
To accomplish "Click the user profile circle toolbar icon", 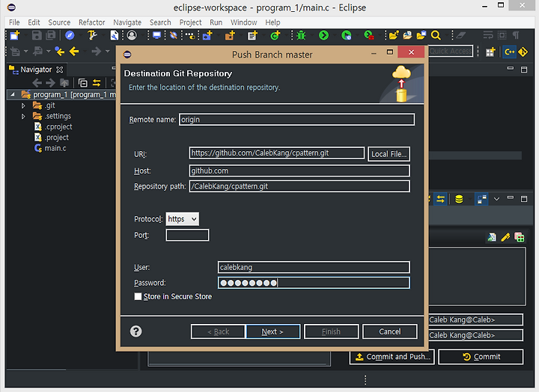I will point(132,35).
